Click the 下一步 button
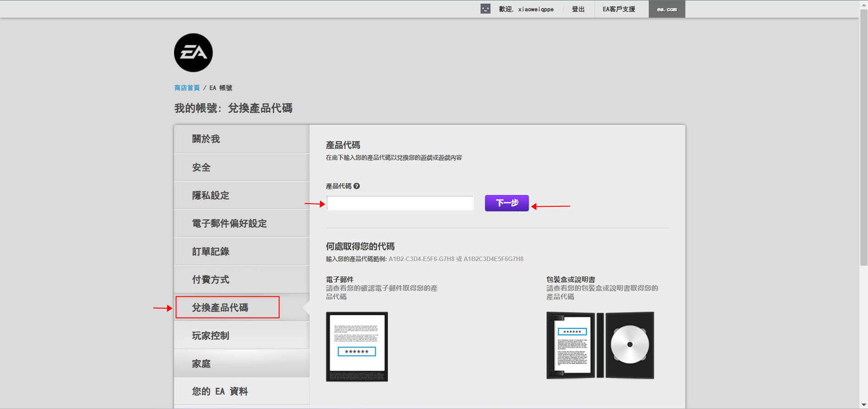Viewport: 868px width, 409px height. (507, 203)
